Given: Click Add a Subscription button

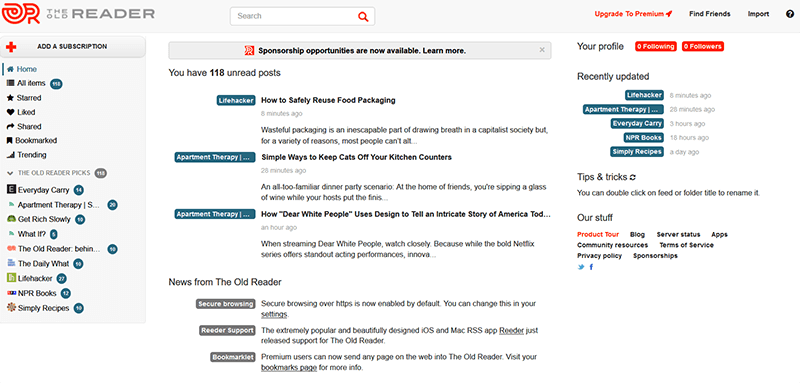Looking at the screenshot, I should [73, 47].
